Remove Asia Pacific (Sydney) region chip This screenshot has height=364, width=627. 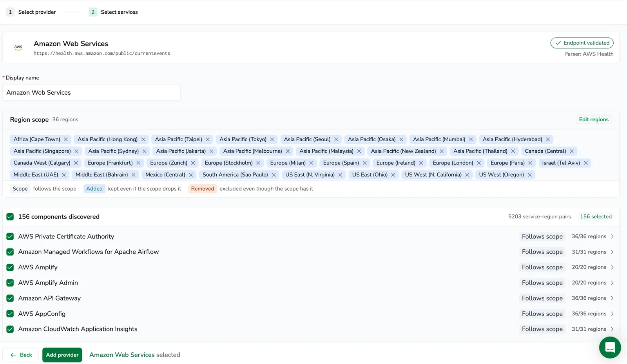click(145, 151)
